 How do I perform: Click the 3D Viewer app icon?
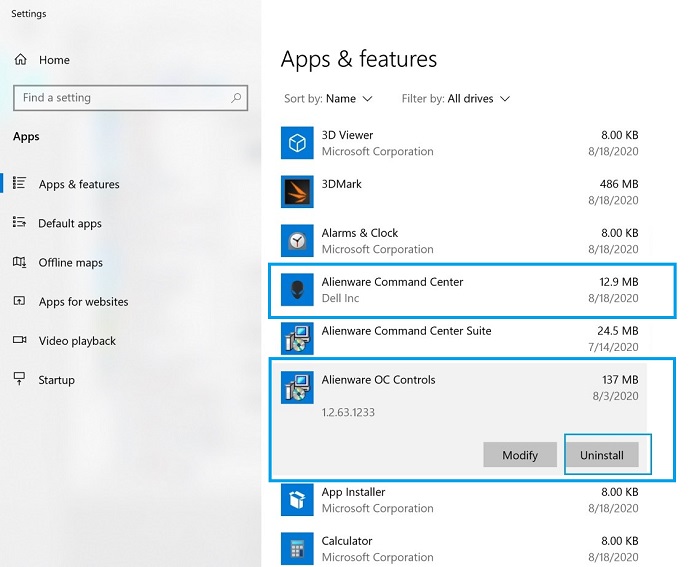[x=297, y=143]
